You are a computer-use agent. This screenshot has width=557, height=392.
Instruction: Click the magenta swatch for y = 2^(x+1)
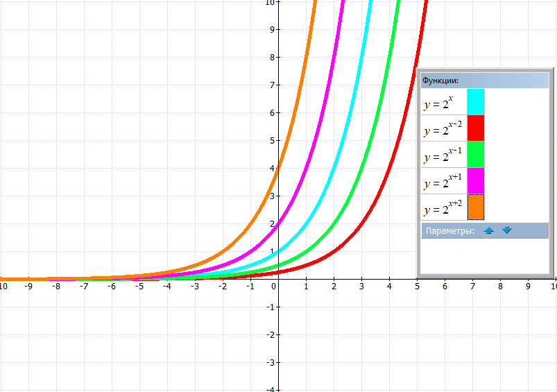click(476, 180)
